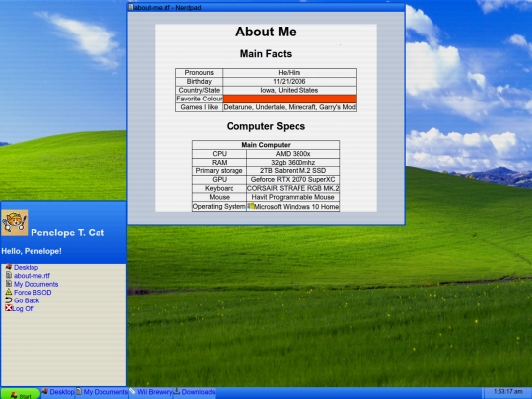Click the 'About Me' heading
Viewport: 532px width, 399px height.
(266, 32)
